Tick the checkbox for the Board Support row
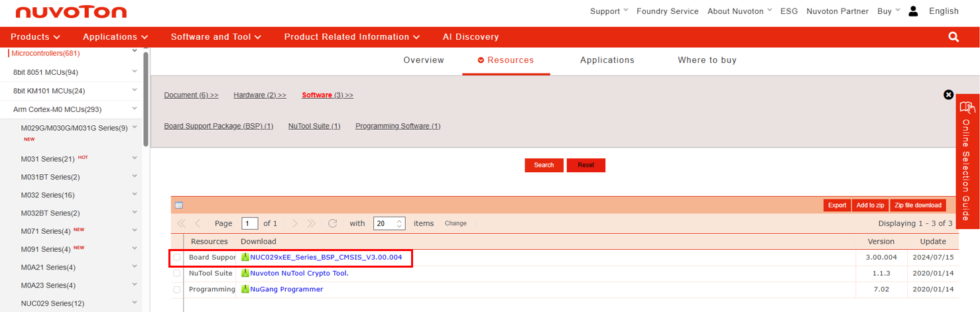 [x=177, y=257]
